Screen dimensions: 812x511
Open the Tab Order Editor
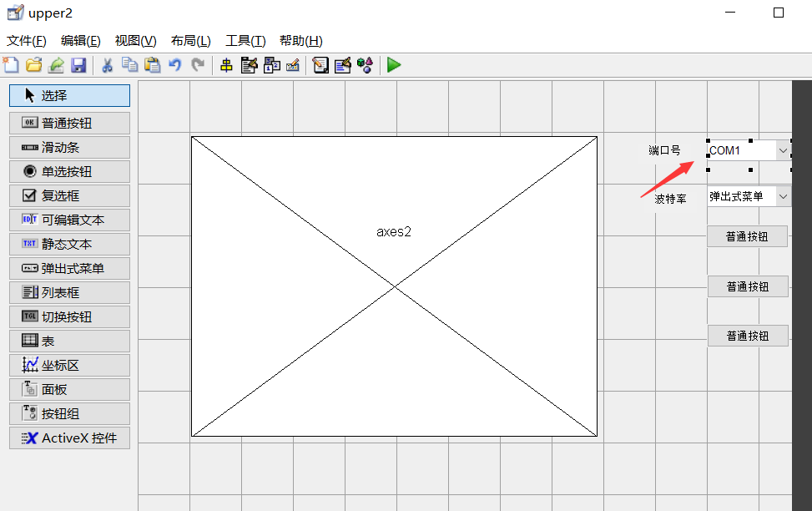pyautogui.click(x=272, y=65)
